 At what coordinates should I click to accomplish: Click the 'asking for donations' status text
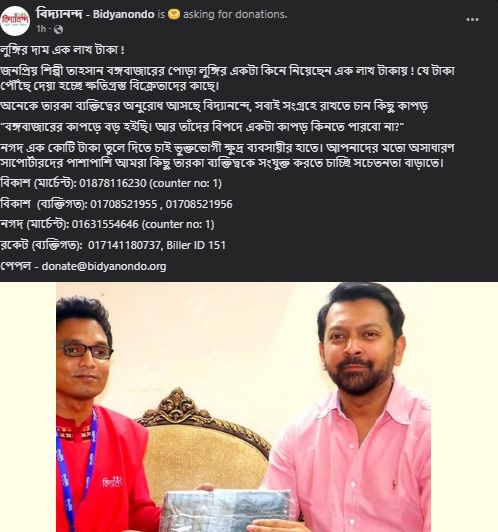click(235, 14)
